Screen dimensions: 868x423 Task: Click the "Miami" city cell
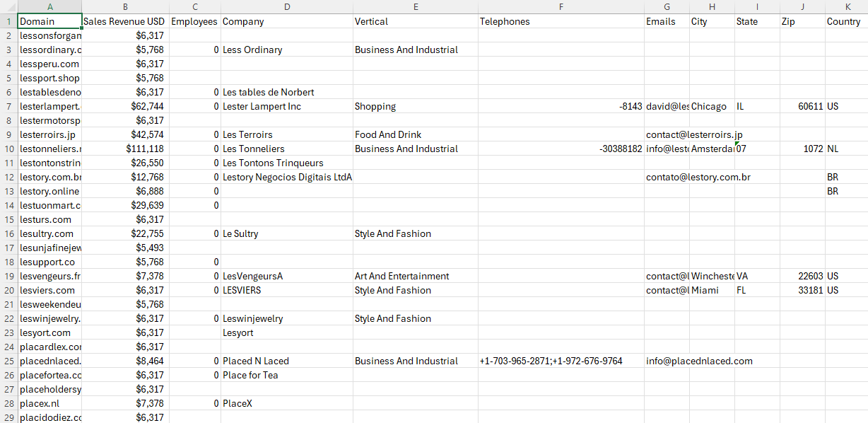click(711, 290)
